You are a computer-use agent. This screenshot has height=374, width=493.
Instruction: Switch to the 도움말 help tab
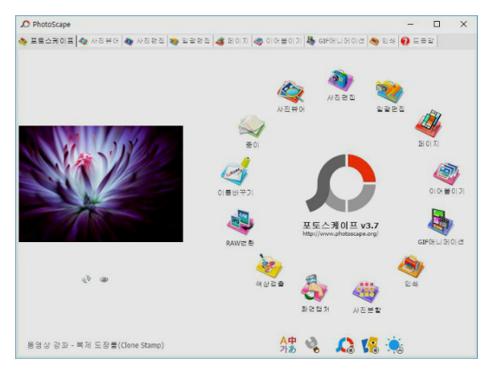[x=418, y=41]
